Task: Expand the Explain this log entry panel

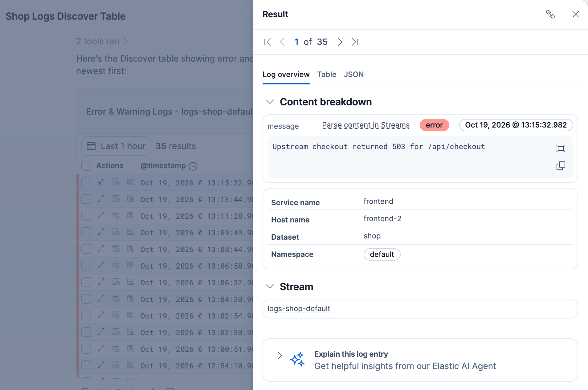Action: tap(280, 355)
